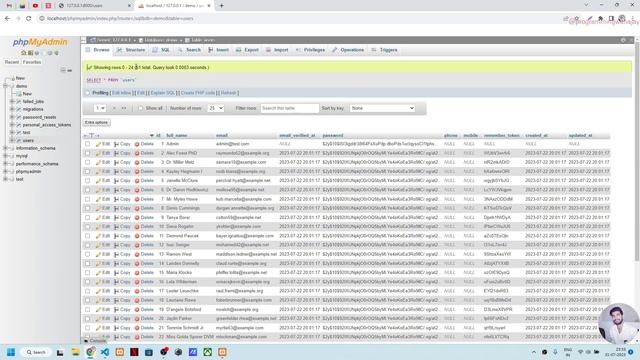Click the browser back arrow
Screen dimensions: 640x360
pyautogui.click(x=7, y=18)
